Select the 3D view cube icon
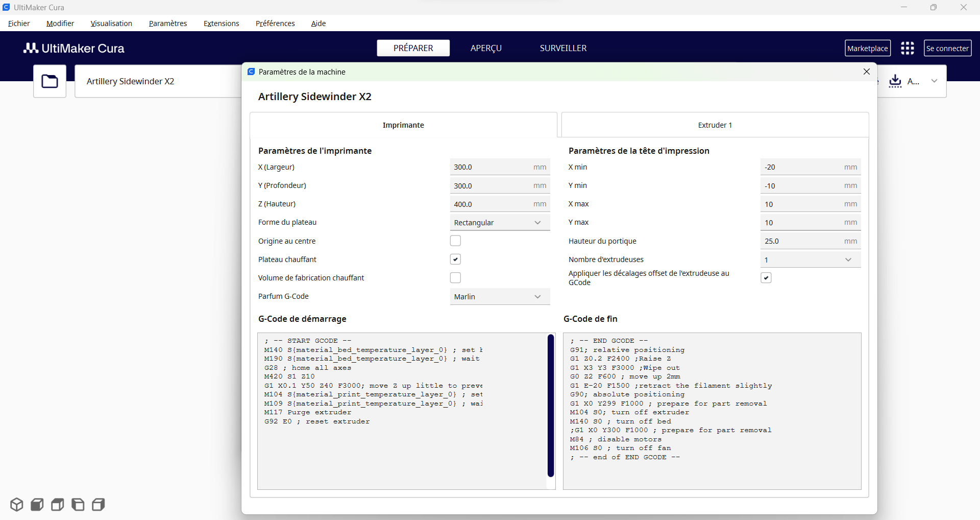 pyautogui.click(x=17, y=505)
